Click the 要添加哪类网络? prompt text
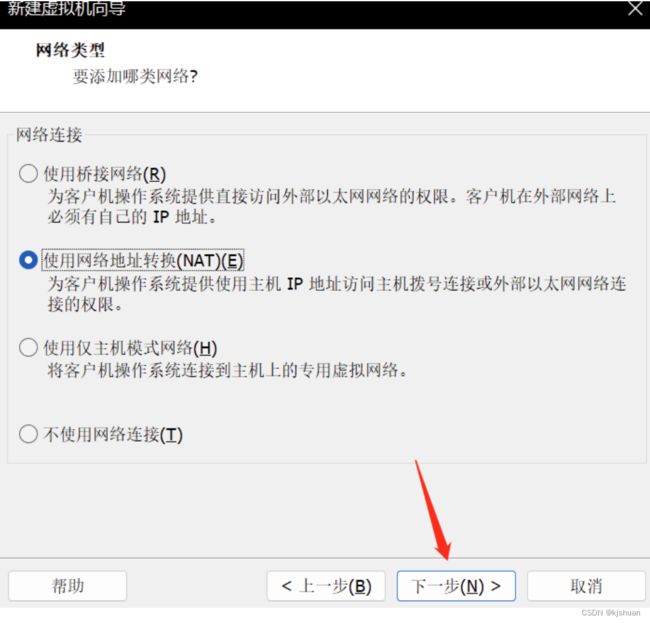The height and width of the screenshot is (623, 650). click(x=136, y=76)
